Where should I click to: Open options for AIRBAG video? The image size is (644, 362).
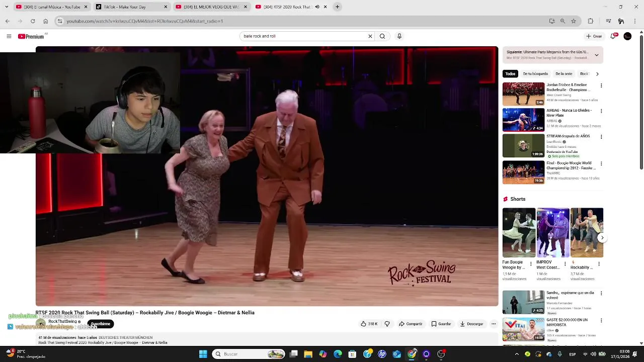[601, 111]
